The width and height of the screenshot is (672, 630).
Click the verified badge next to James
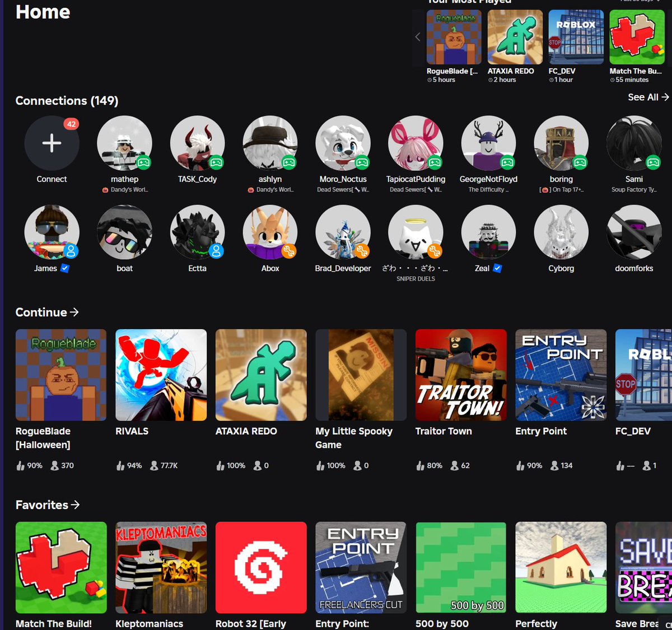coord(64,268)
